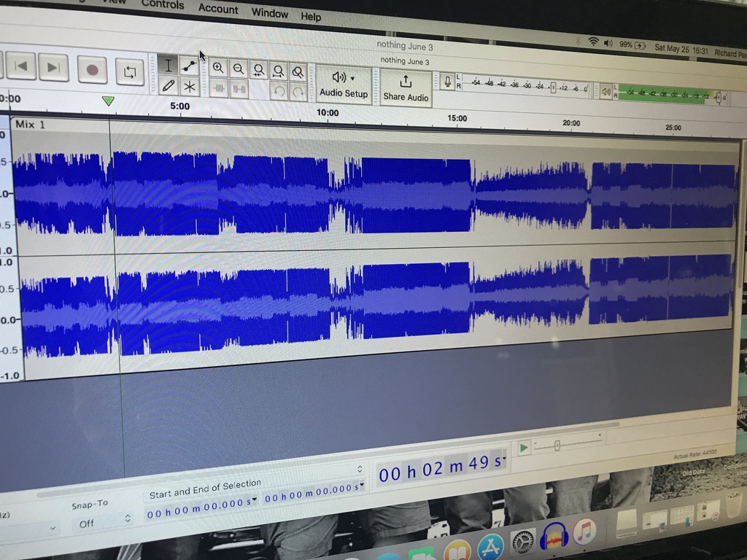Click in the lower channel waveform
The height and width of the screenshot is (560, 747).
pyautogui.click(x=376, y=308)
